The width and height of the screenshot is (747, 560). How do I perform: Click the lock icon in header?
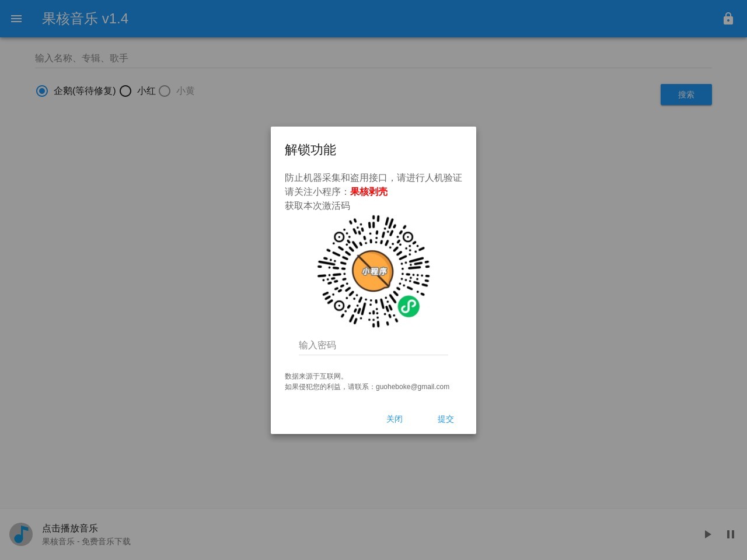(x=728, y=19)
